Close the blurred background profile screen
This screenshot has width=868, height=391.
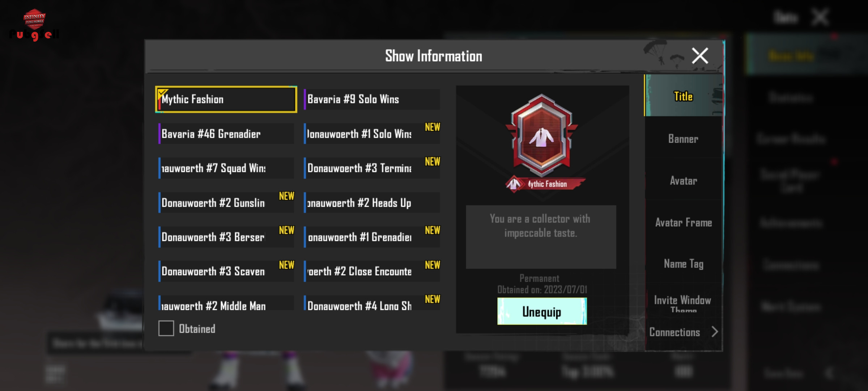tap(820, 17)
